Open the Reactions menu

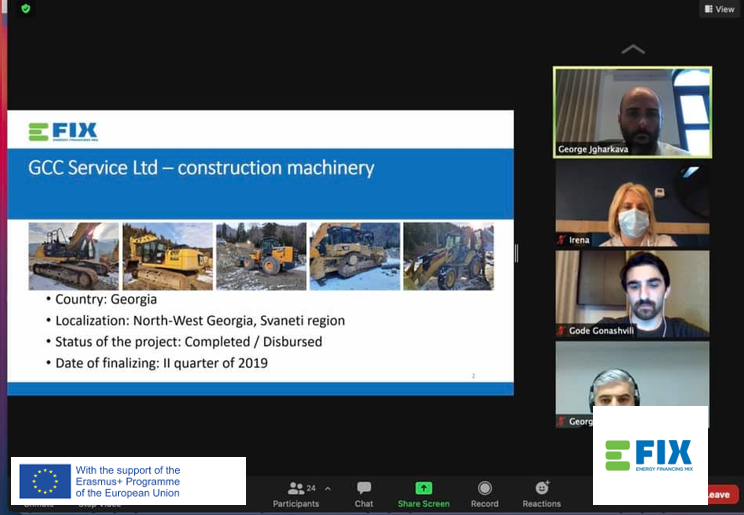[541, 494]
